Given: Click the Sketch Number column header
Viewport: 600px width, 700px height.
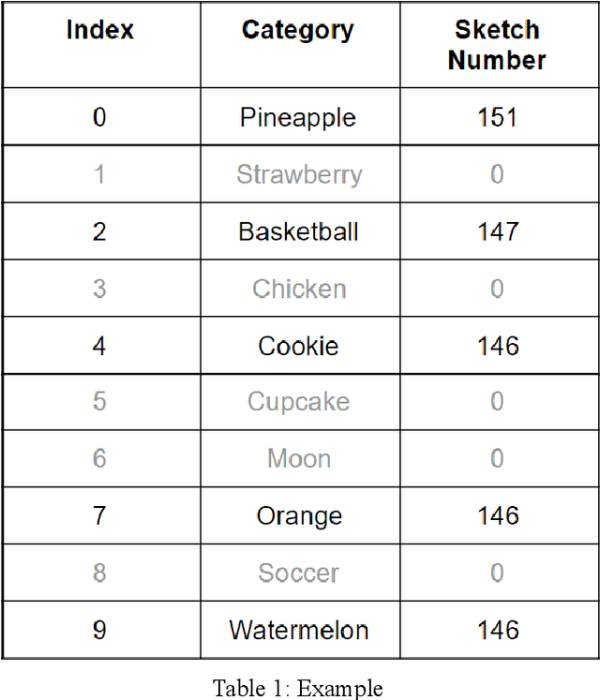Looking at the screenshot, I should 497,44.
